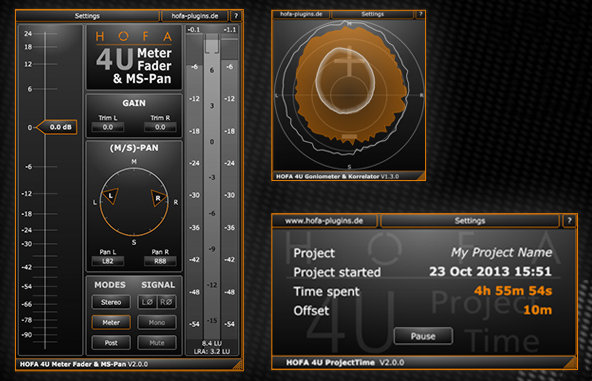Toggle Stereo mode button
The image size is (592, 381).
coord(111,302)
